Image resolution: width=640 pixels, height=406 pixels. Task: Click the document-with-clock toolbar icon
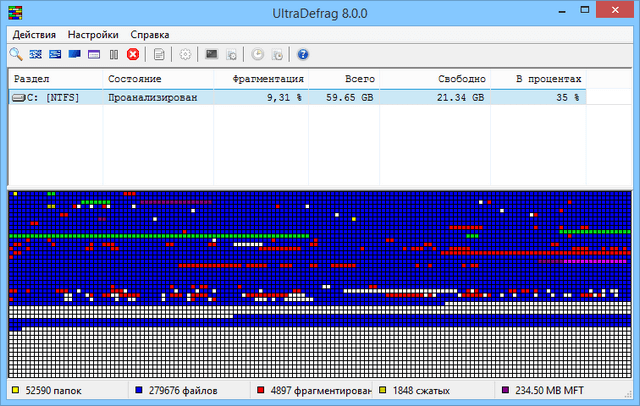pyautogui.click(x=277, y=54)
